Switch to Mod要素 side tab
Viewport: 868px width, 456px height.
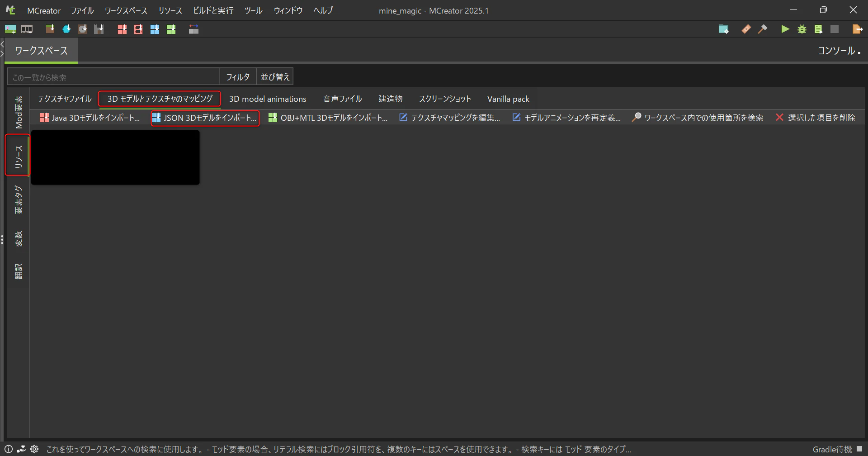click(19, 112)
